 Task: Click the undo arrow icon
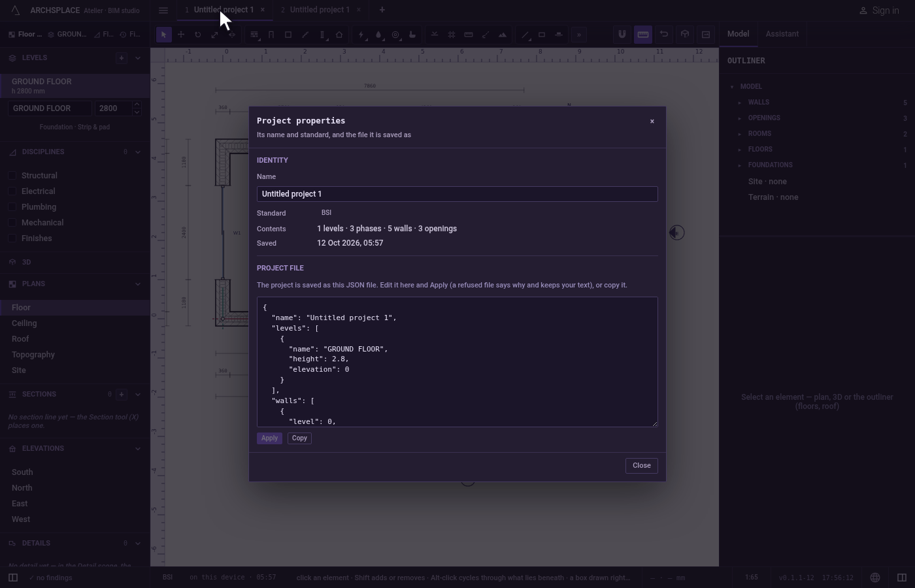pos(664,35)
